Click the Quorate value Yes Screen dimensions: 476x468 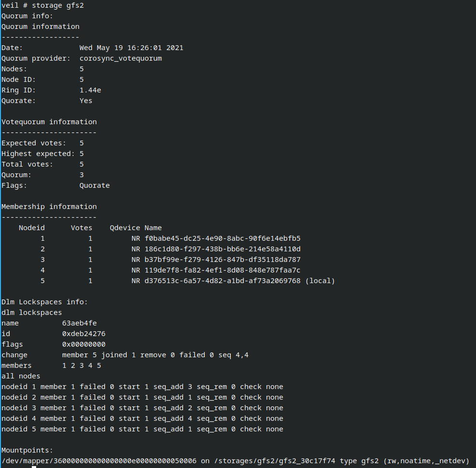[86, 101]
